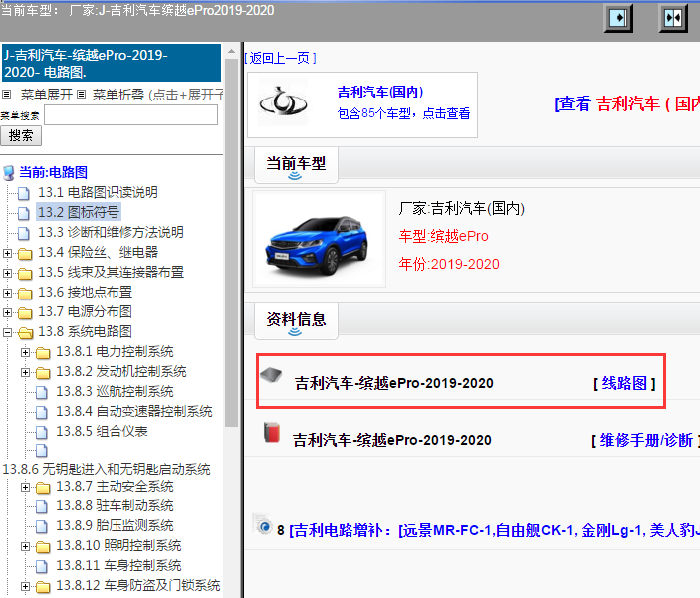Expand the 13.7 电源分布图 node
The height and width of the screenshot is (598, 700).
tap(7, 312)
